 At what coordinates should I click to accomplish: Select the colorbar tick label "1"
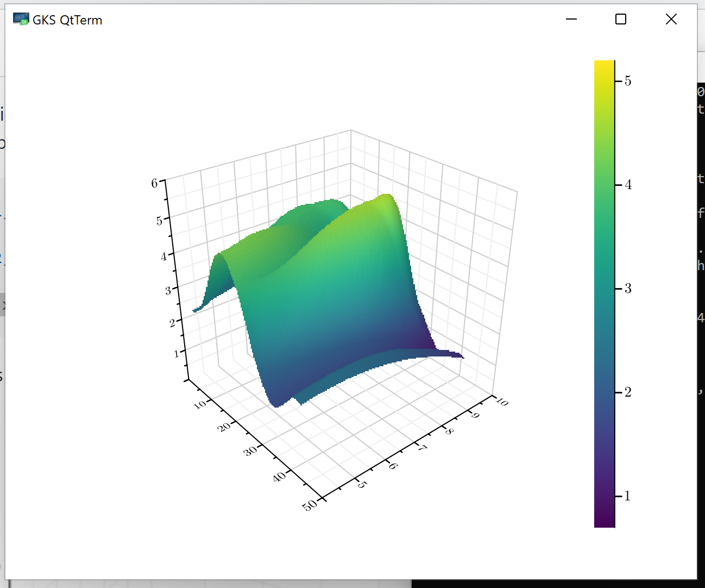pos(628,496)
